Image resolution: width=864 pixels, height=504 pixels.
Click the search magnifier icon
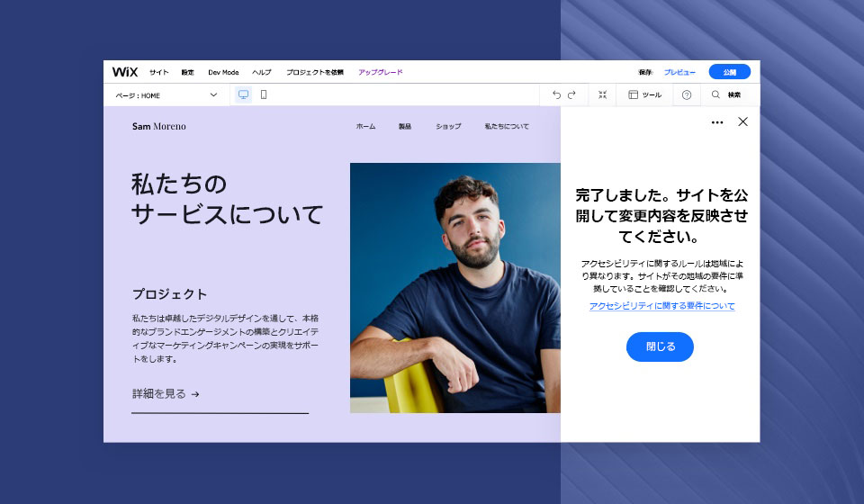pyautogui.click(x=715, y=94)
